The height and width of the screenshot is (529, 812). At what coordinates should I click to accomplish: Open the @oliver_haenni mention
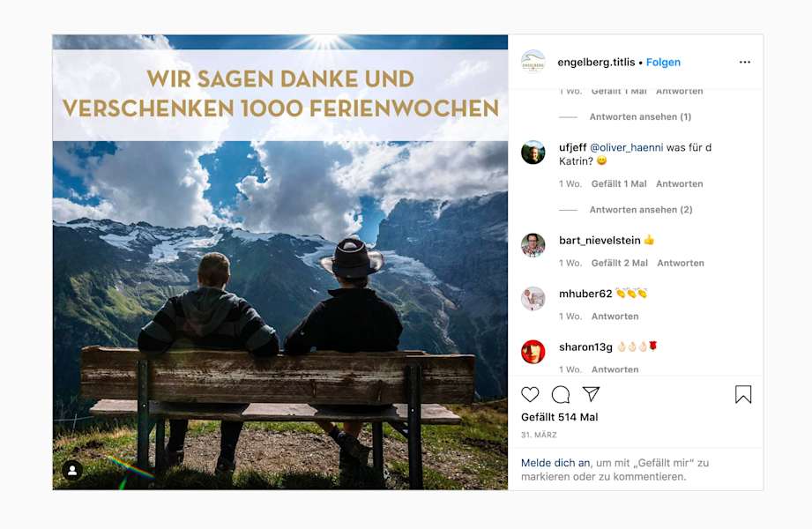pyautogui.click(x=627, y=147)
